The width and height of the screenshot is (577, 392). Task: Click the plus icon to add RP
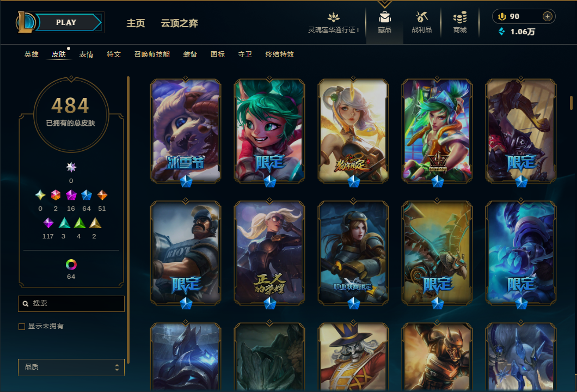click(547, 16)
